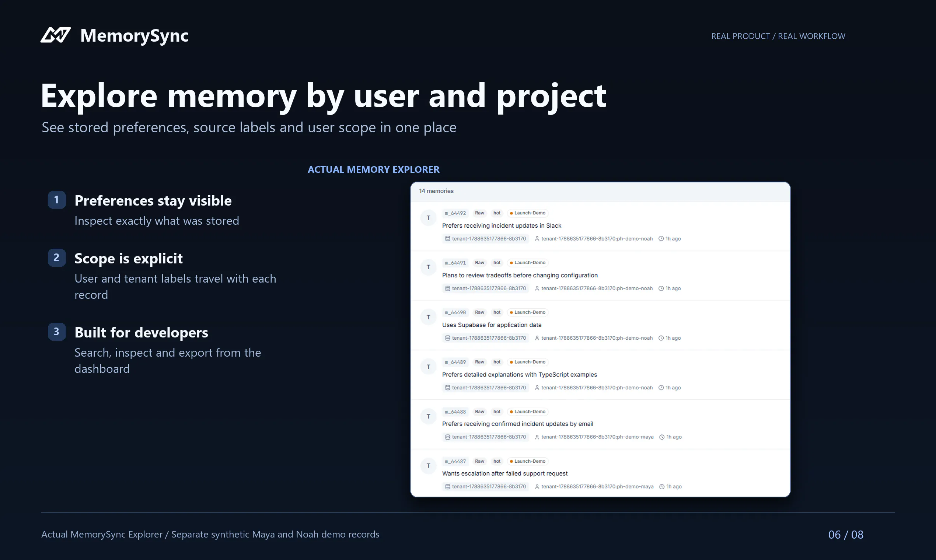Viewport: 936px width, 560px height.
Task: Click the T avatar beside memory m_64491
Action: click(428, 267)
